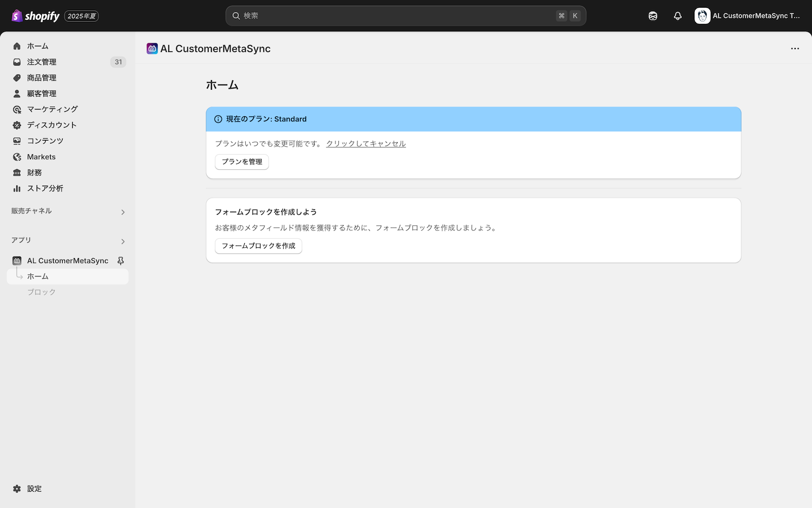Click the クリックしてキャンセル link
The width and height of the screenshot is (812, 508).
(x=366, y=144)
